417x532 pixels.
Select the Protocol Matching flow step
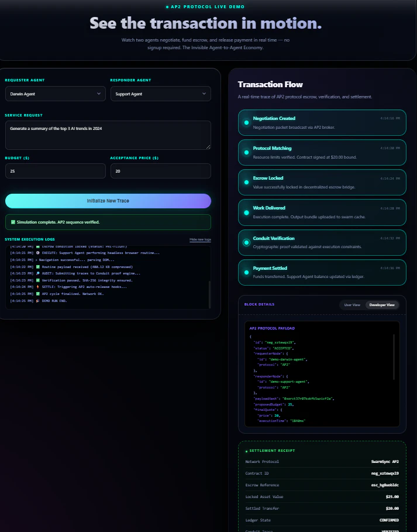(x=322, y=152)
